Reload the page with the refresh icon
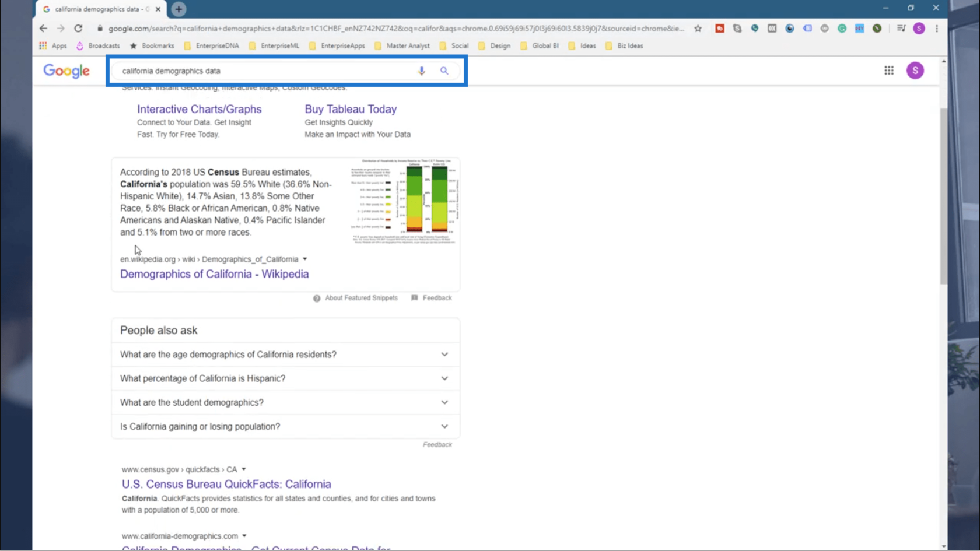The image size is (980, 551). (78, 28)
